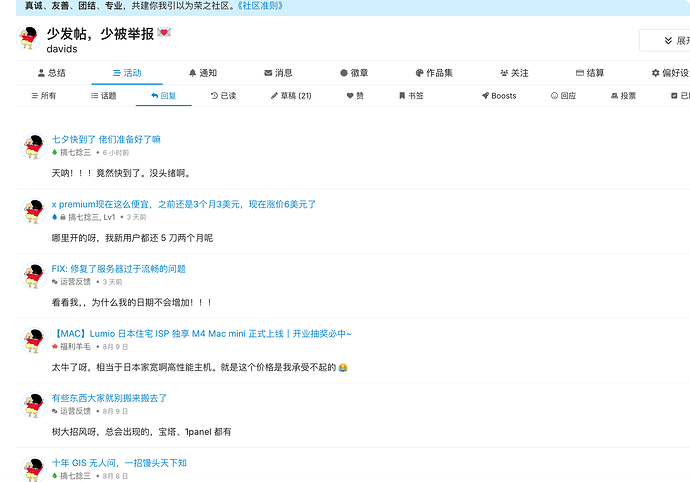
Task: Click avatar beside the x premium reply
Action: 33,211
